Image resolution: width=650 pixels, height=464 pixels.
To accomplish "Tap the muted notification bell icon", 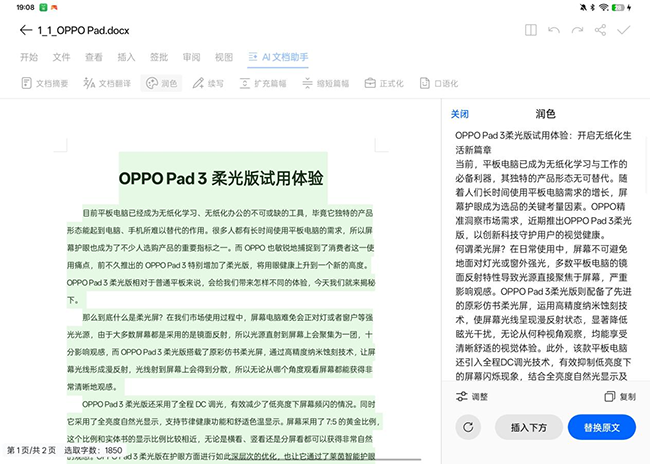I will point(583,7).
